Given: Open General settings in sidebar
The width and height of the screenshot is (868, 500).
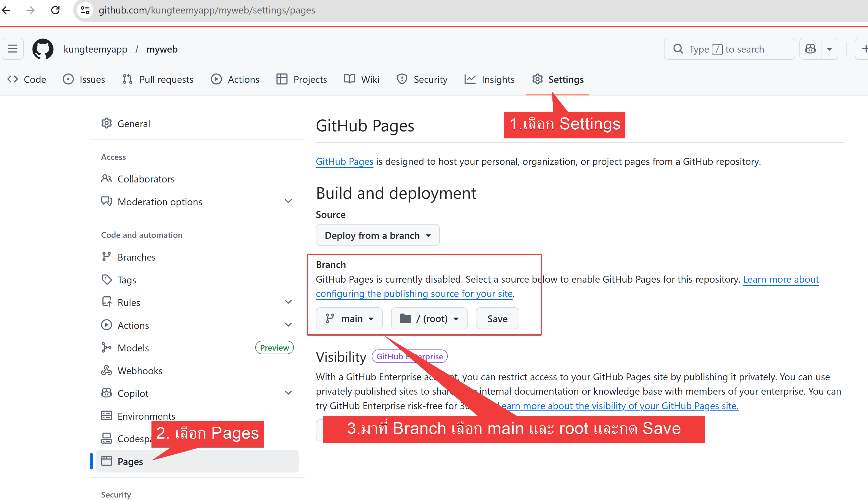Looking at the screenshot, I should pyautogui.click(x=133, y=124).
